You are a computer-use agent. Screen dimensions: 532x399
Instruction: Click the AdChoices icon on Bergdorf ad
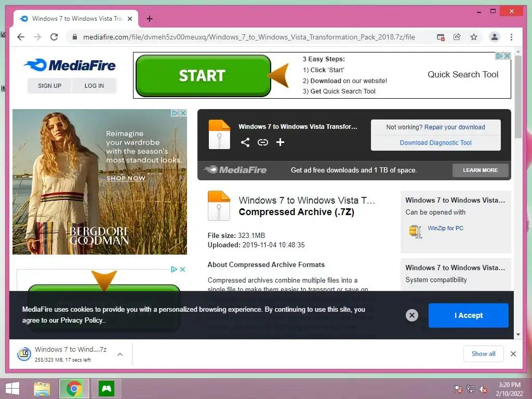175,113
